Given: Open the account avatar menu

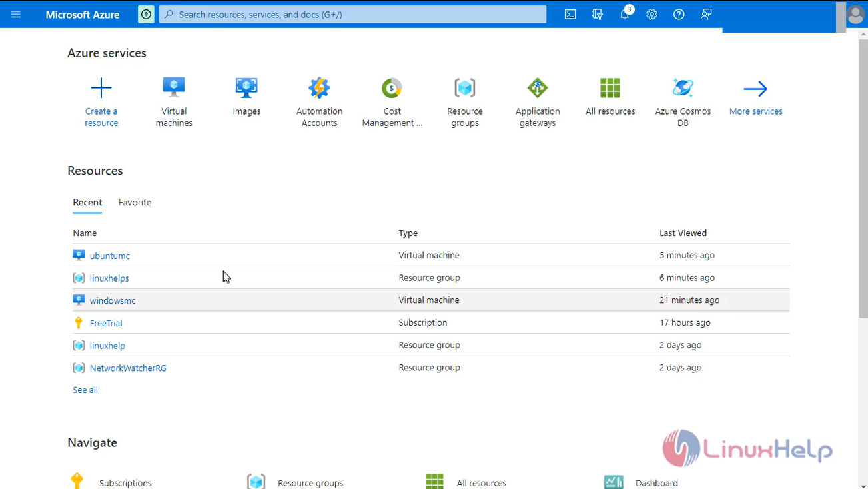Looking at the screenshot, I should 855,14.
